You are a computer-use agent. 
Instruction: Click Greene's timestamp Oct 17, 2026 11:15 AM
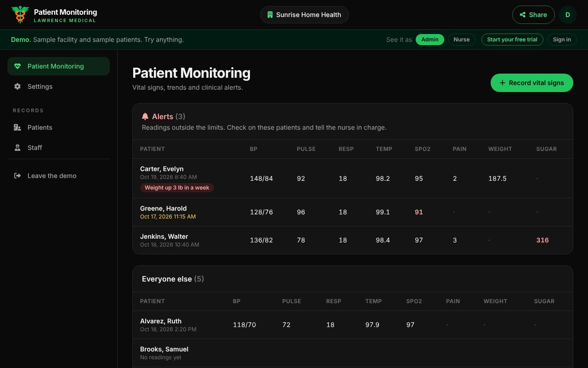click(x=168, y=217)
